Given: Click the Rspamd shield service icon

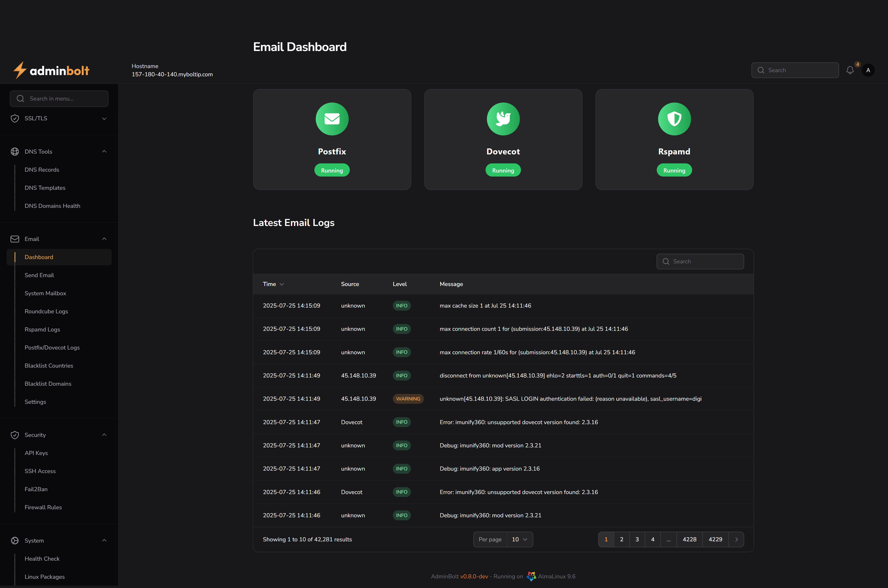Looking at the screenshot, I should (x=674, y=119).
